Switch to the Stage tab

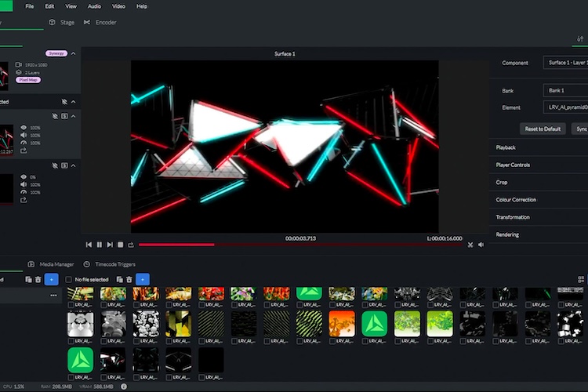click(62, 23)
